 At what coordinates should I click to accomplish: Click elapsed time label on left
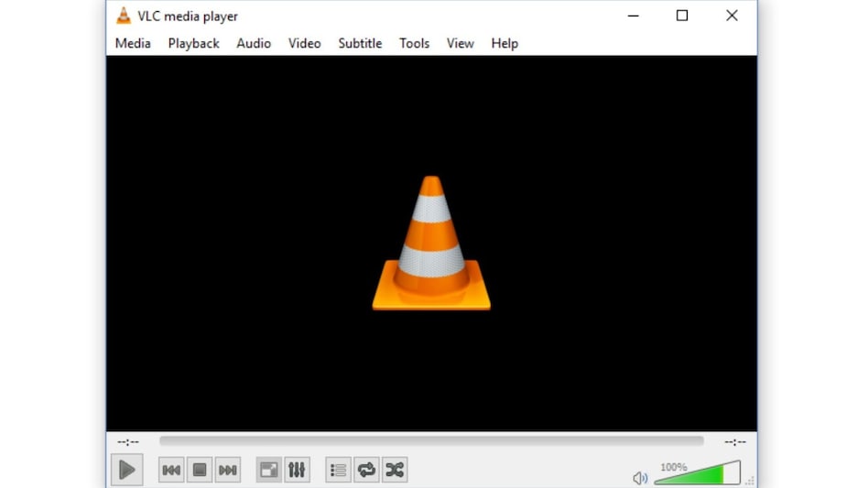coord(128,441)
